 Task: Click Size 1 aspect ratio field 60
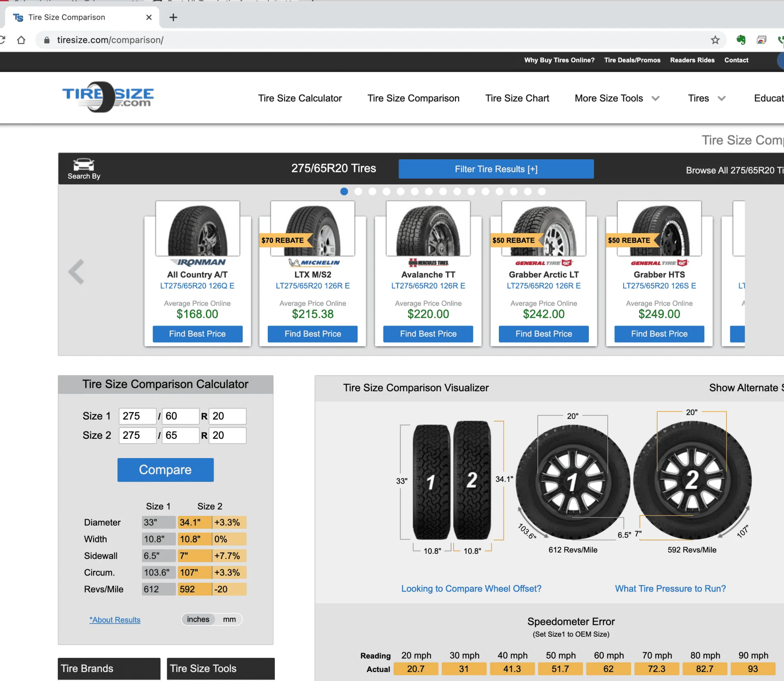pos(180,416)
